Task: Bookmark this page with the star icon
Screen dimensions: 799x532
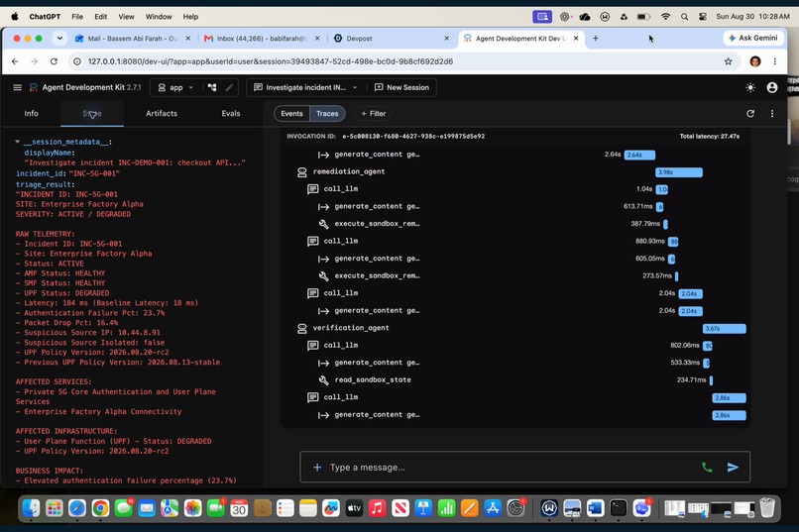Action: pyautogui.click(x=729, y=61)
